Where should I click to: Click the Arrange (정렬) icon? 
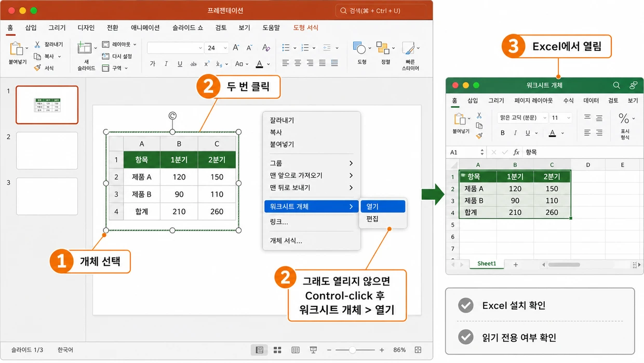(x=383, y=48)
